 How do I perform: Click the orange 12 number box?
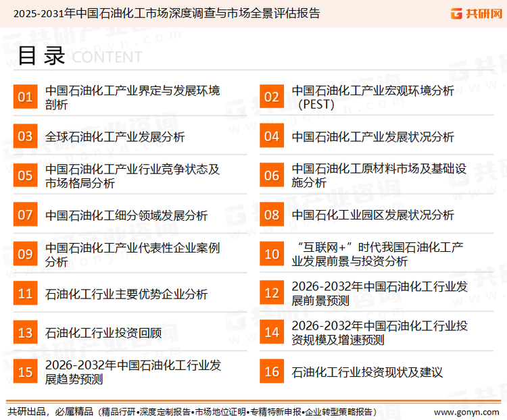tap(272, 293)
